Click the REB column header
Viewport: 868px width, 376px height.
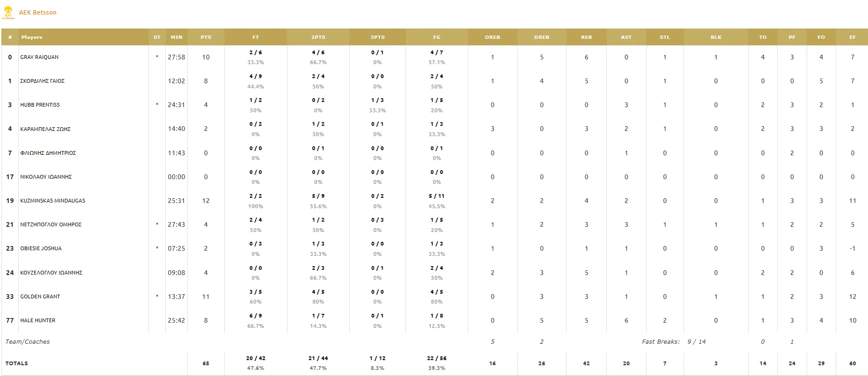586,37
